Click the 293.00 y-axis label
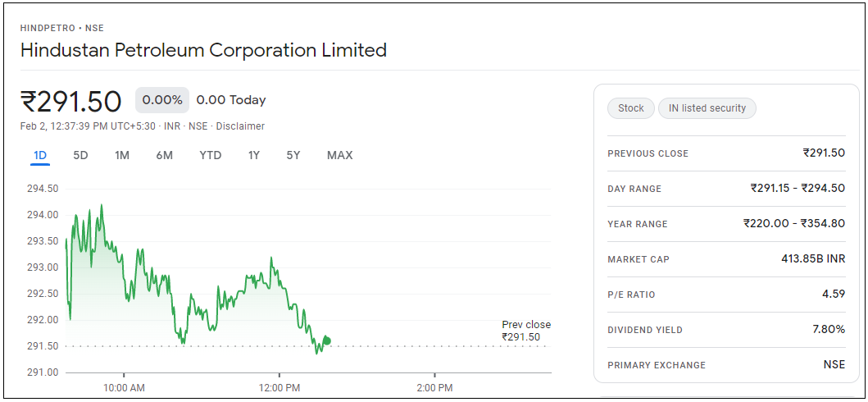 (43, 267)
